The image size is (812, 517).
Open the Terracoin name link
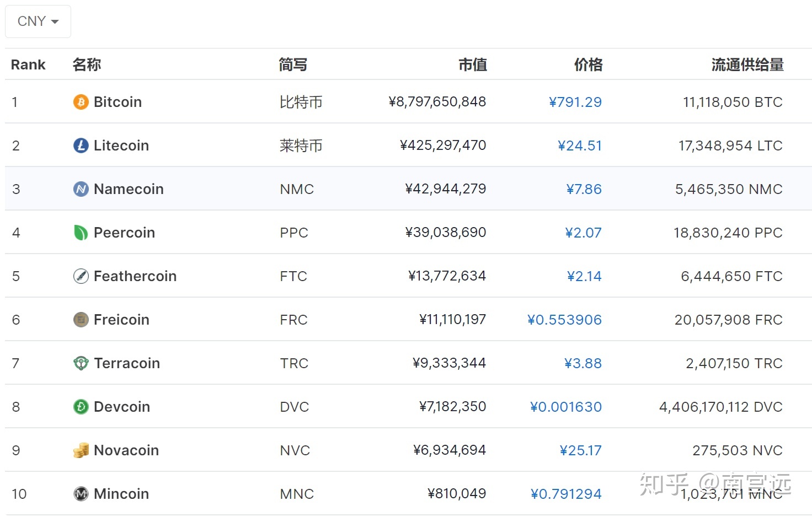(127, 363)
